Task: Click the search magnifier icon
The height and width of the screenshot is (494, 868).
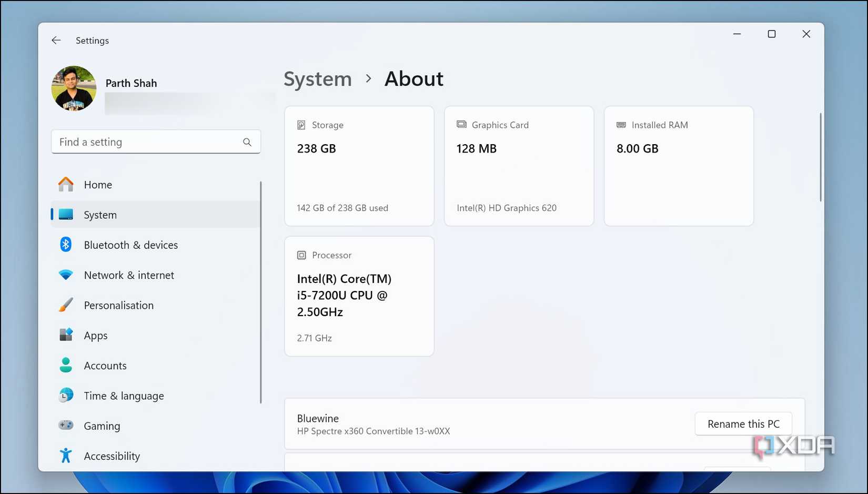Action: point(247,142)
